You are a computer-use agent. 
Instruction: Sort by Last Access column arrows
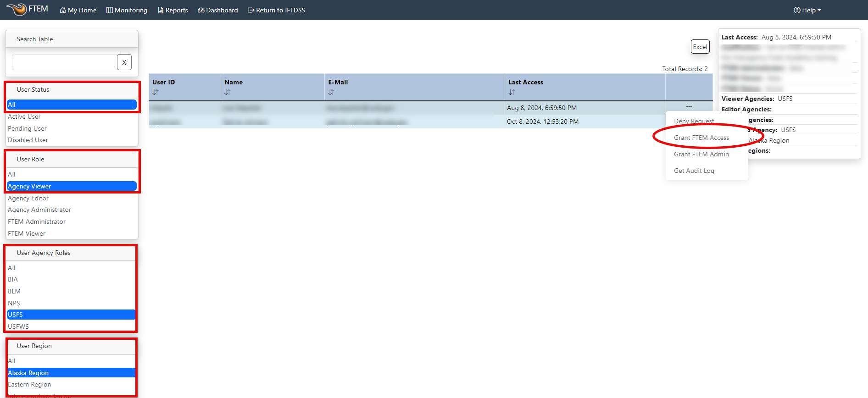[x=512, y=92]
